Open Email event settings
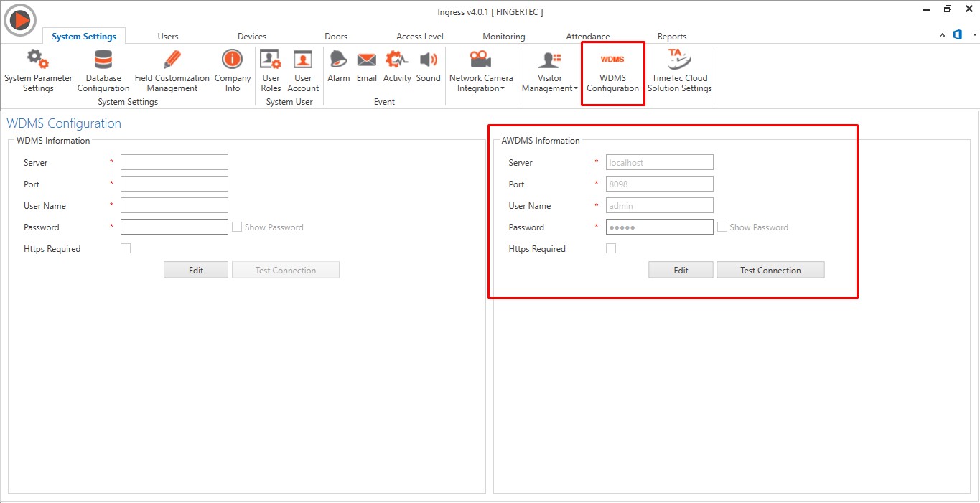 coord(367,67)
